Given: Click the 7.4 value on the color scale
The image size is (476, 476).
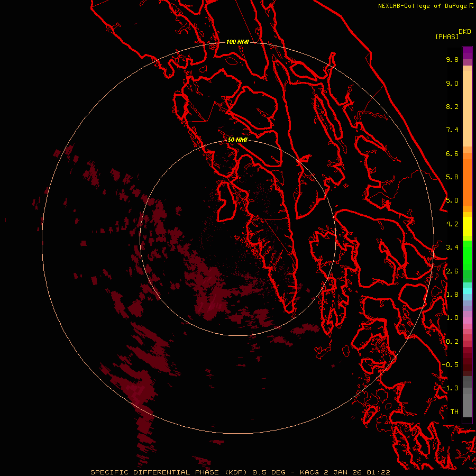Looking at the screenshot, I should (x=452, y=130).
